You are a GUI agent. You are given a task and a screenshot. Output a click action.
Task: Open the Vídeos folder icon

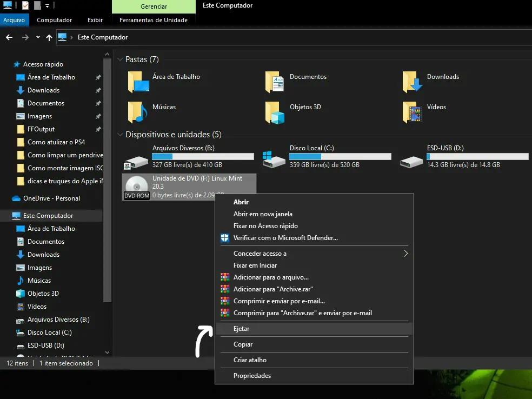(412, 112)
